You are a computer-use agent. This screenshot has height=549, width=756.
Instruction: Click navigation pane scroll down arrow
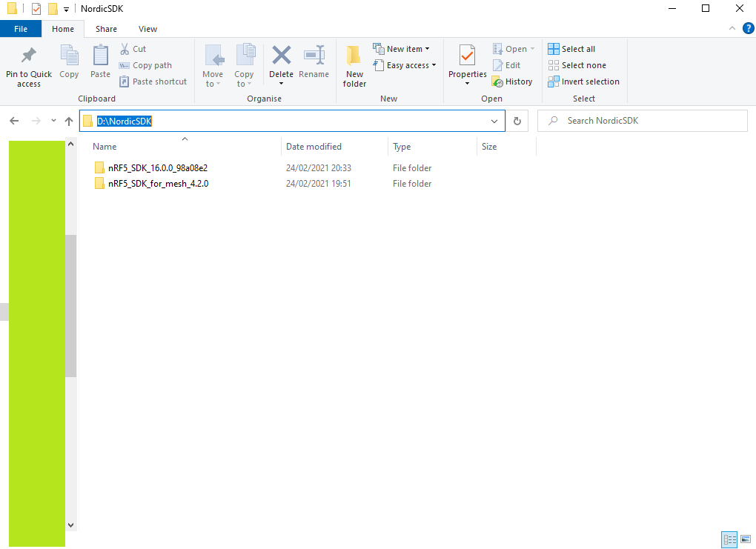[x=71, y=525]
